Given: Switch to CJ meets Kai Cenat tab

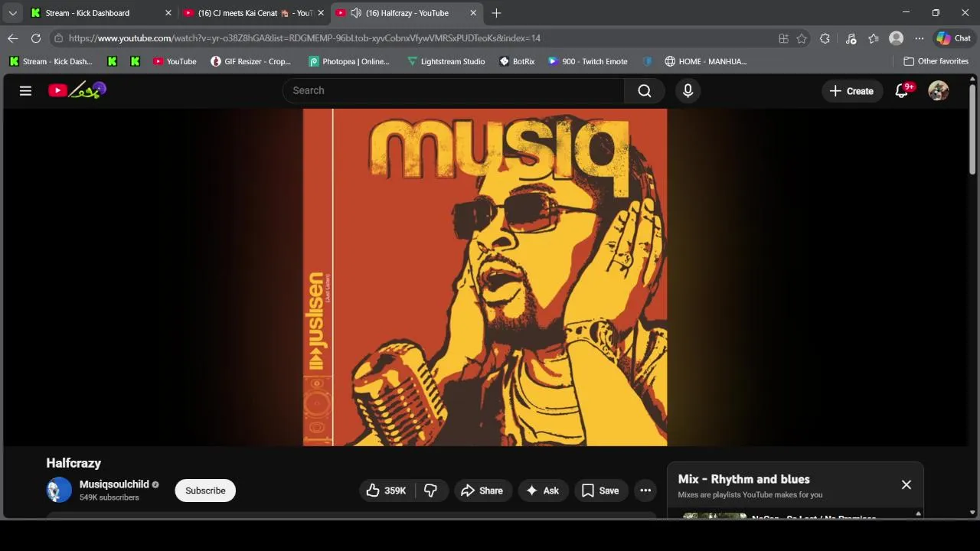Looking at the screenshot, I should 254,13.
